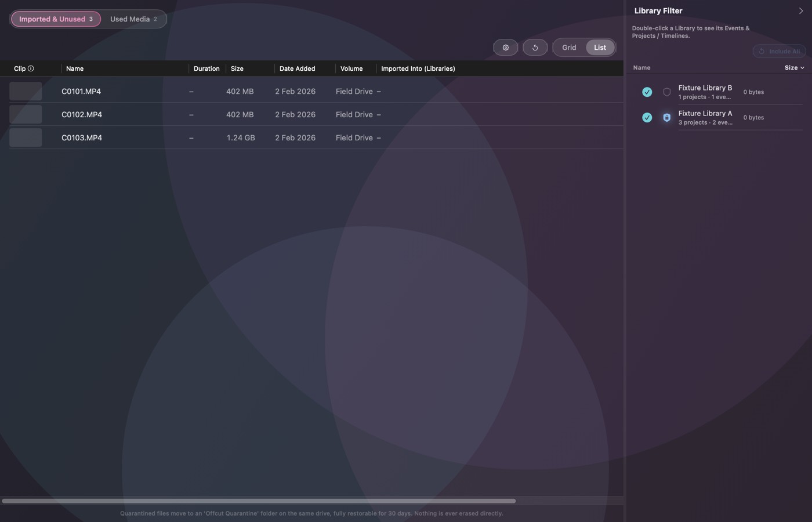This screenshot has width=812, height=522.
Task: Switch to Grid view
Action: (569, 48)
